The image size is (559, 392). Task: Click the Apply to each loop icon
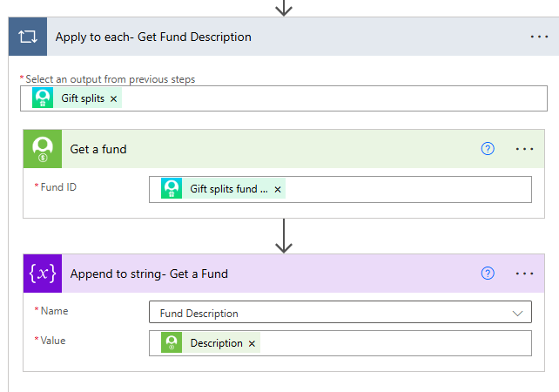pos(26,37)
